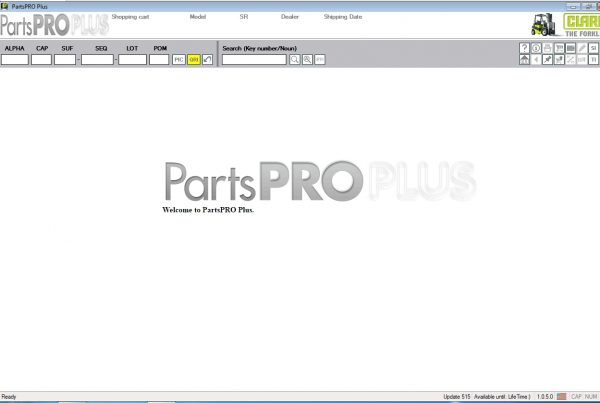
Task: Click into the POM input field
Action: click(159, 60)
